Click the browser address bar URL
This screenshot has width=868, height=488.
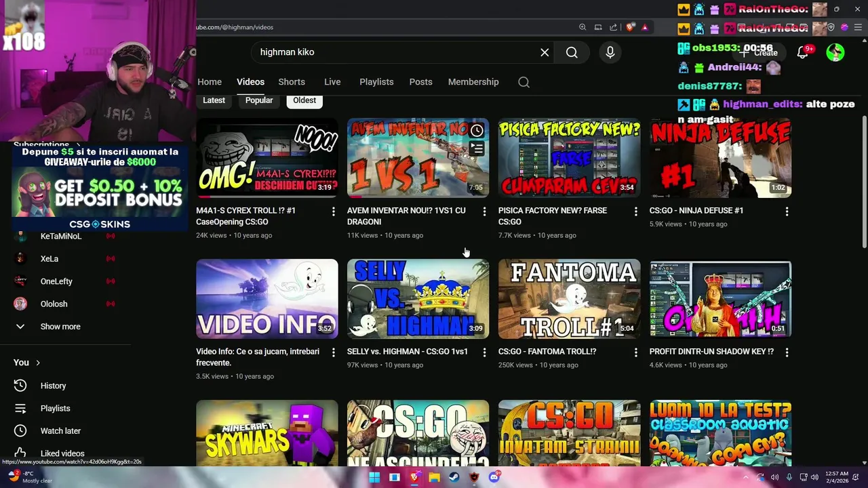tap(235, 27)
